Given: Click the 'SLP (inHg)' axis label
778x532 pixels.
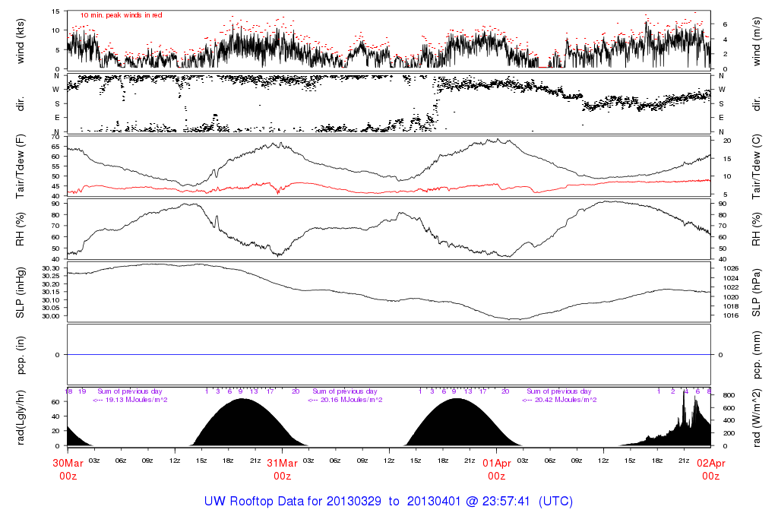Looking at the screenshot, I should click(21, 292).
